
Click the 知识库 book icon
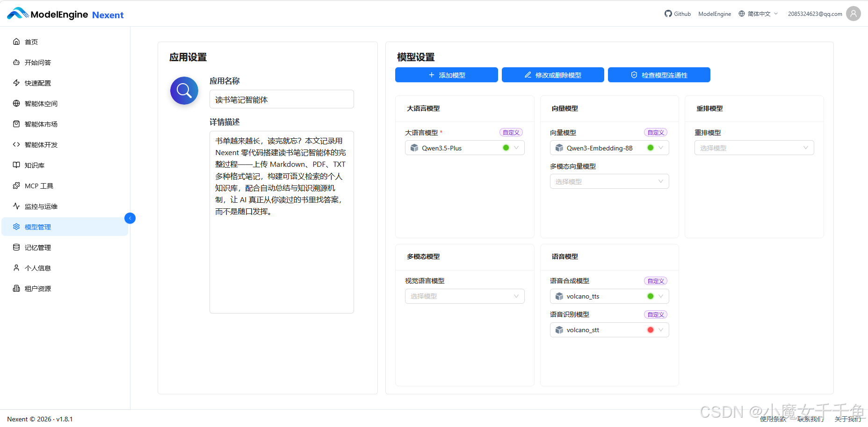click(x=16, y=165)
